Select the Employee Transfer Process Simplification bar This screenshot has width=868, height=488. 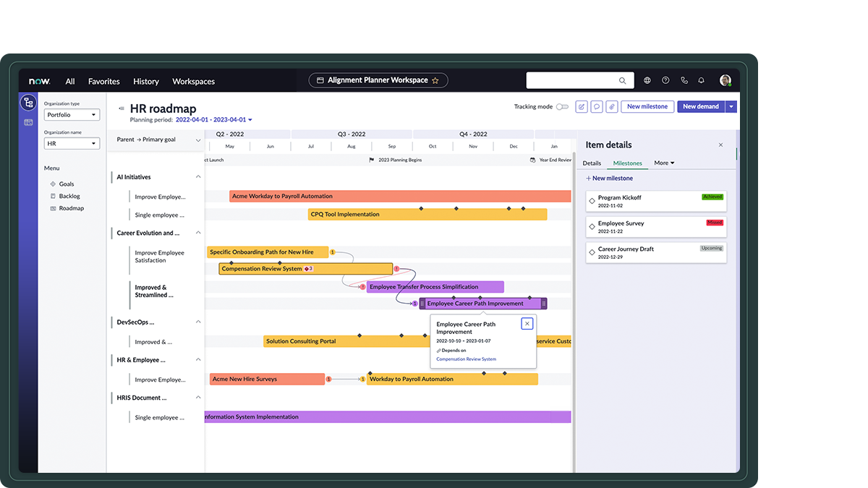point(435,287)
